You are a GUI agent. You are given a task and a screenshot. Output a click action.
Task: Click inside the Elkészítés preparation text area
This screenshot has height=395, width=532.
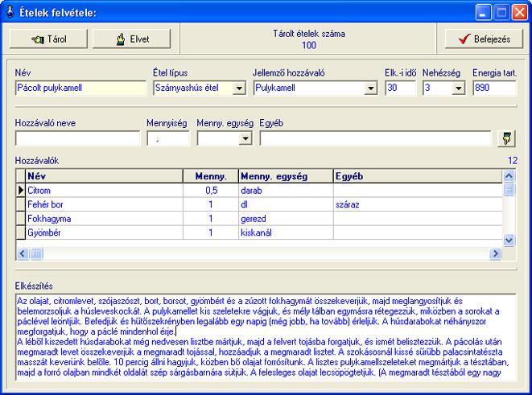click(x=266, y=337)
